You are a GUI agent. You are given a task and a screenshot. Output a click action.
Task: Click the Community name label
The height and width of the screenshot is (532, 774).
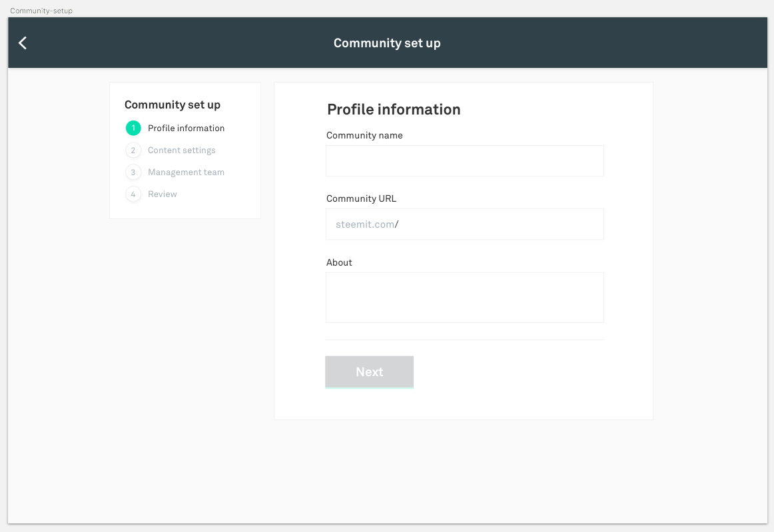pyautogui.click(x=364, y=135)
